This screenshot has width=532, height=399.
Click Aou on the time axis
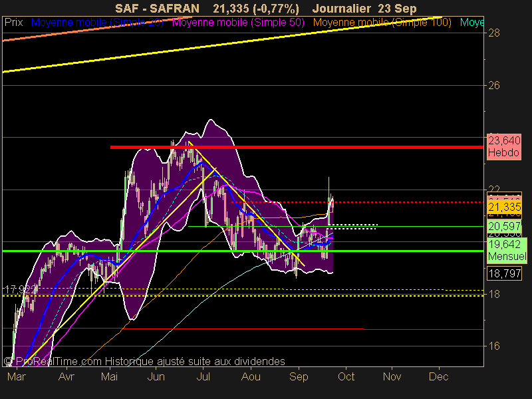251,376
